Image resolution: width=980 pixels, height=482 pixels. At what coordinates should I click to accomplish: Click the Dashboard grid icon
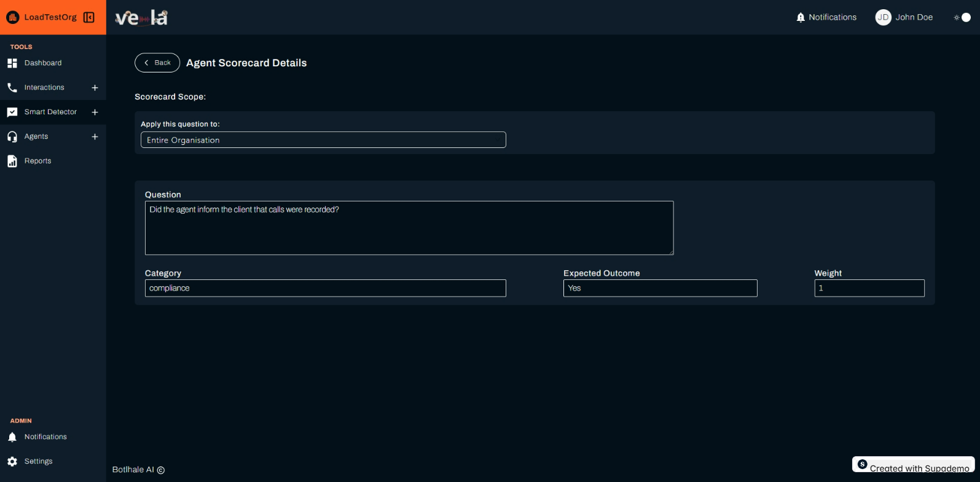[12, 63]
